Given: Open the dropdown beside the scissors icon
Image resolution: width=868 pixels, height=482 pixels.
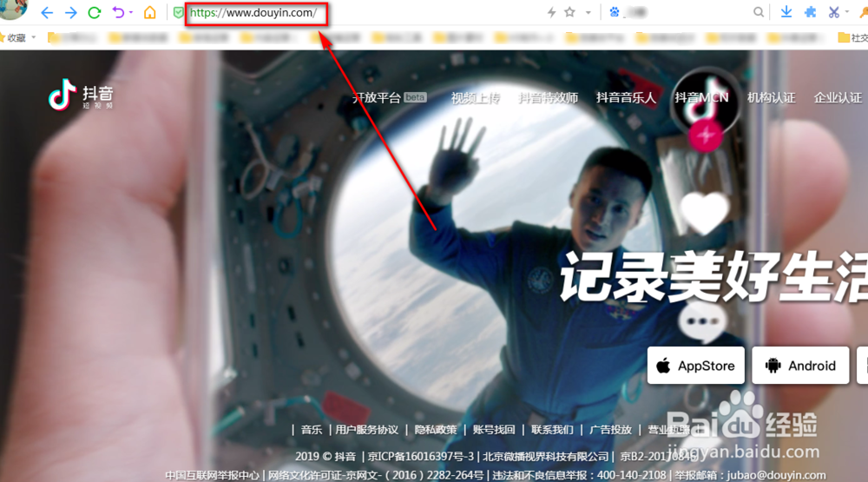Looking at the screenshot, I should [847, 12].
